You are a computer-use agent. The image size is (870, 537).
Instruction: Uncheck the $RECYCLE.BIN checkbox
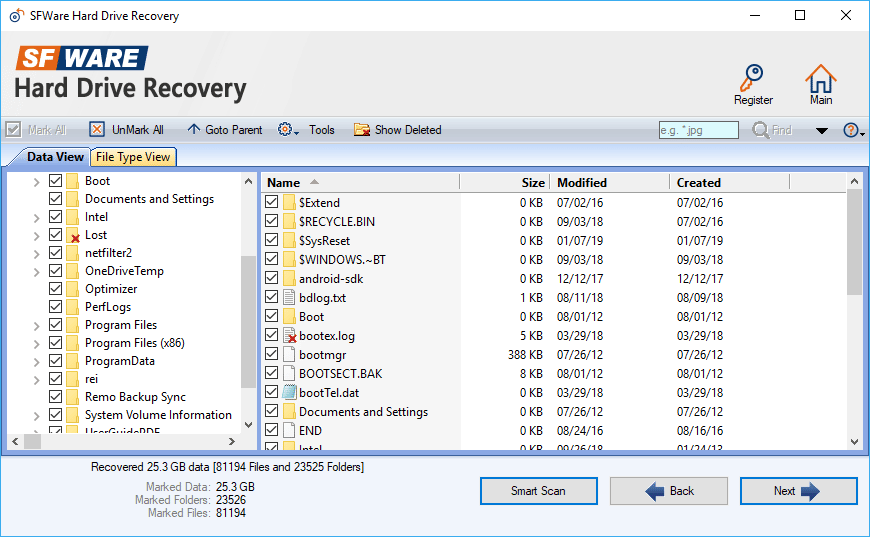tap(272, 222)
